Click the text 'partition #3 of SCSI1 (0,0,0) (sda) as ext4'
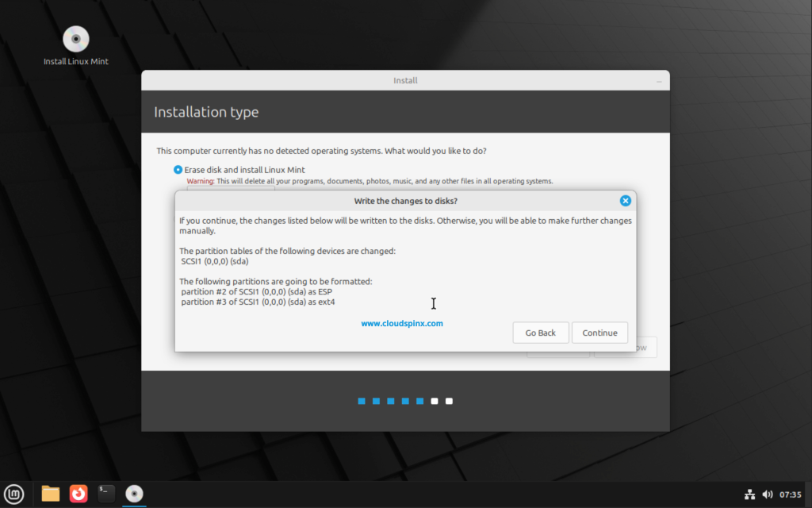The image size is (812, 508). click(258, 302)
